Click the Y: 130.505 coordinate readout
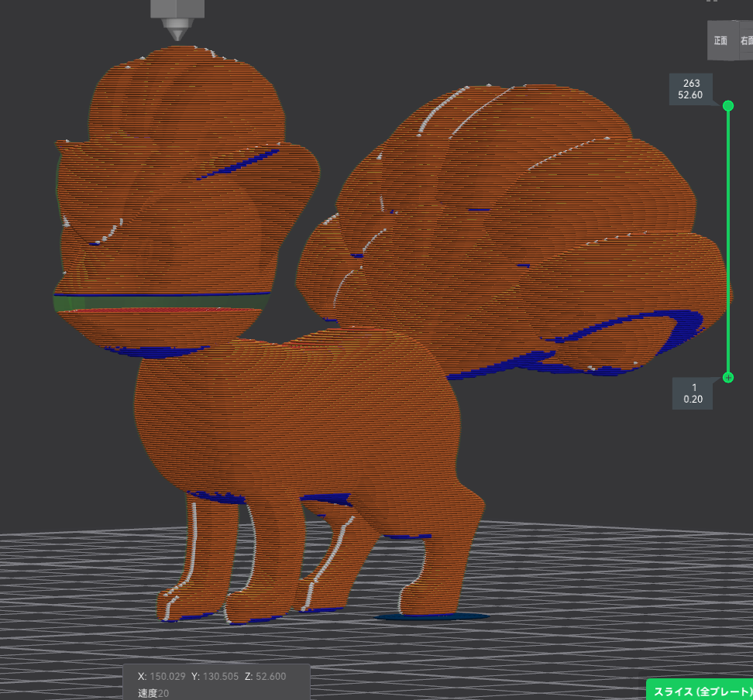Viewport: 753px width, 700px height. pyautogui.click(x=215, y=676)
